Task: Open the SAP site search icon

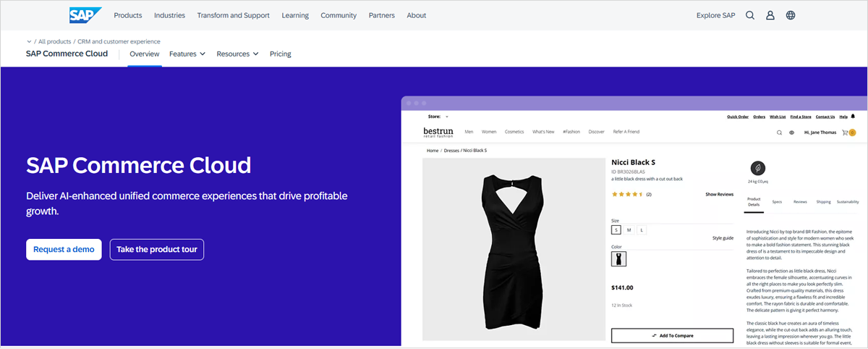Action: point(750,15)
